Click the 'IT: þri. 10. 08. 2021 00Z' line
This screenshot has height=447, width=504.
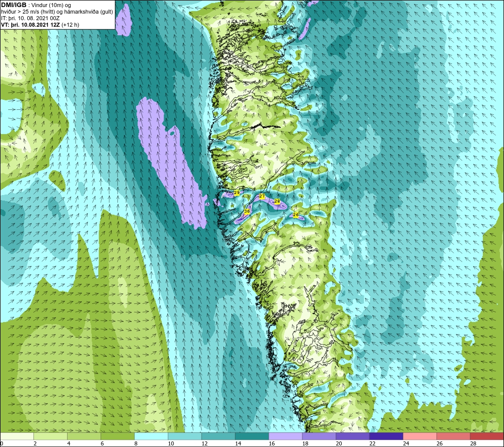point(30,18)
